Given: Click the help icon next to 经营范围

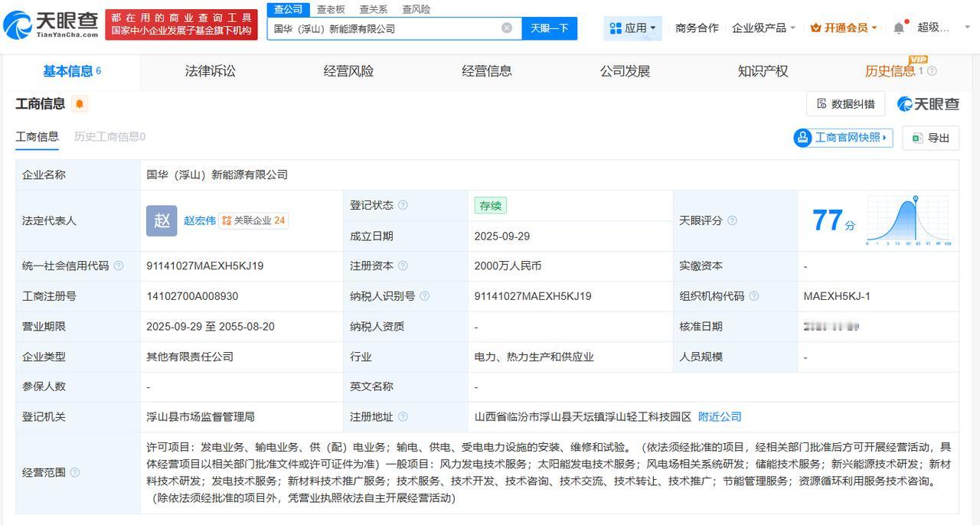Looking at the screenshot, I should [74, 472].
